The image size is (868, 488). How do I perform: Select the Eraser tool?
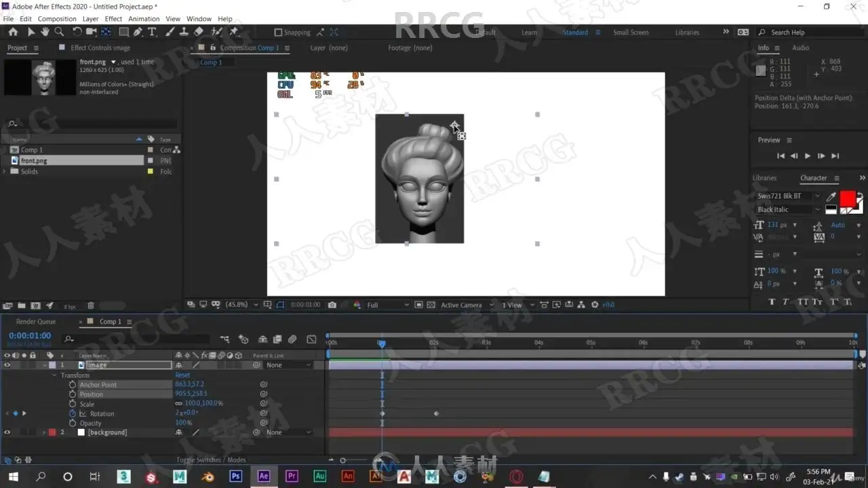pyautogui.click(x=199, y=32)
